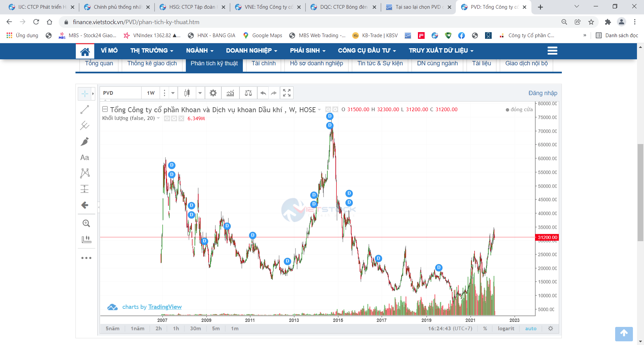Click the VĨ MÔ menu link
Viewport: 644px width, 345px height.
109,51
